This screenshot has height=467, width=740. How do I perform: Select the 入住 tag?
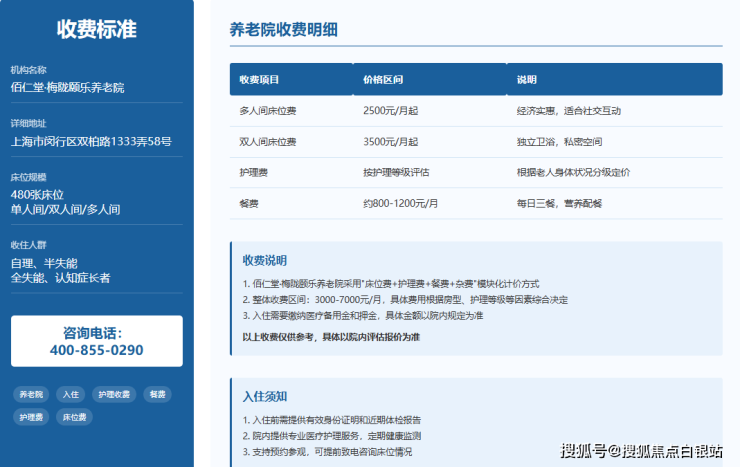[x=71, y=394]
